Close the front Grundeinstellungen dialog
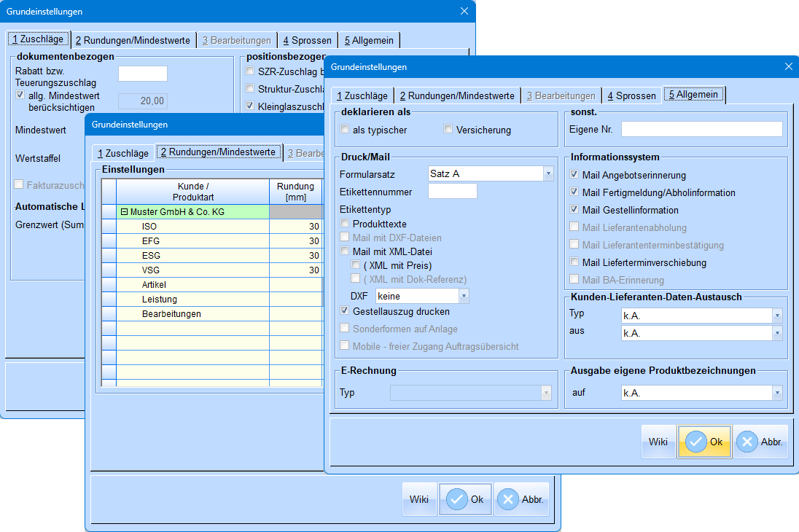This screenshot has width=799, height=532. click(788, 67)
